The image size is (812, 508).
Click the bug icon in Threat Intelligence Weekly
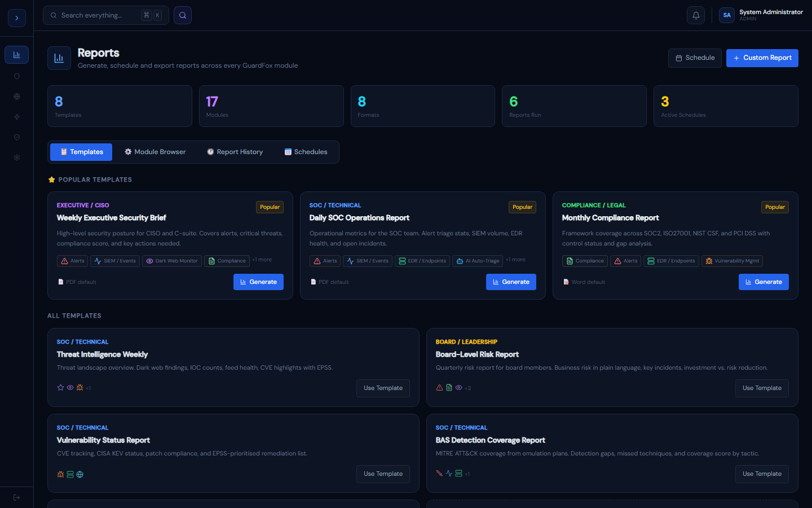pos(80,388)
